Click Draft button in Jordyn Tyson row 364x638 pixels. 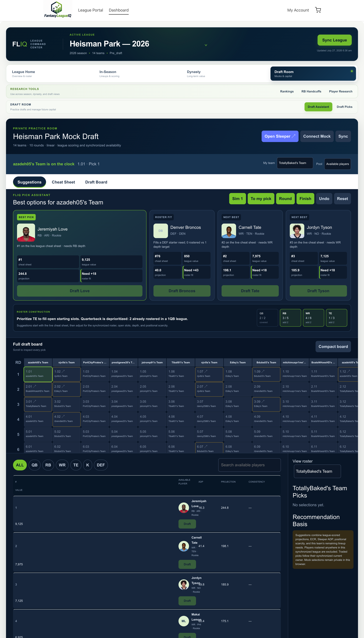pos(187,601)
